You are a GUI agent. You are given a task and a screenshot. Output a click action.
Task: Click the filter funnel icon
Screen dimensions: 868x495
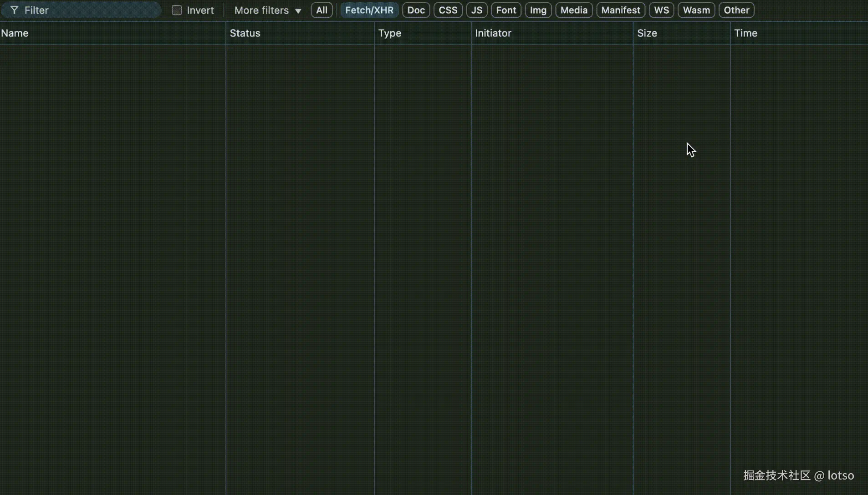(x=14, y=10)
